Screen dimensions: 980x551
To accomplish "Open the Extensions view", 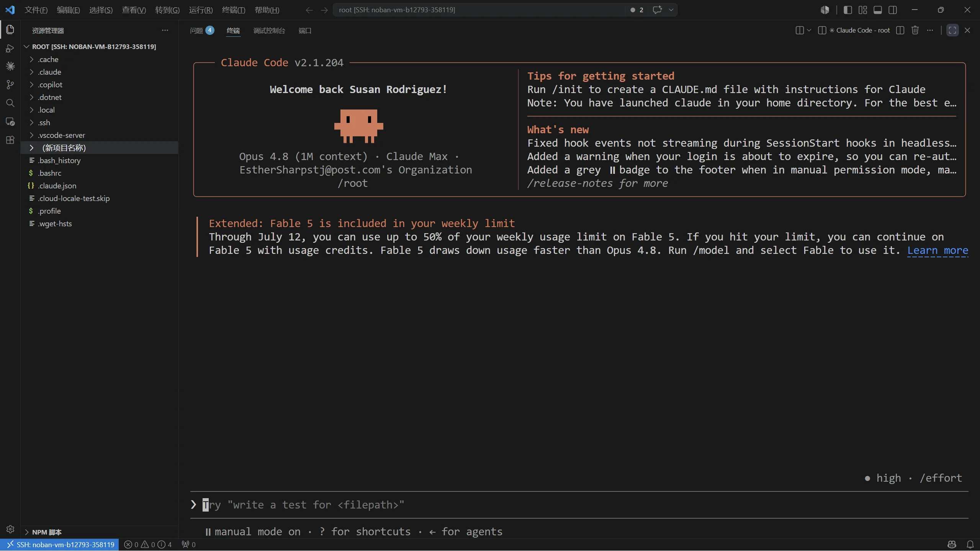I will 10,140.
